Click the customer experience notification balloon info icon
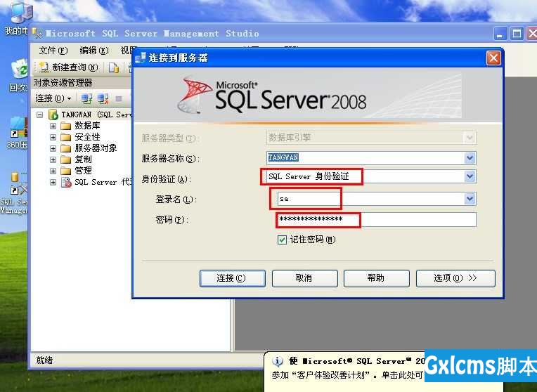The width and height of the screenshot is (537, 392). [278, 361]
